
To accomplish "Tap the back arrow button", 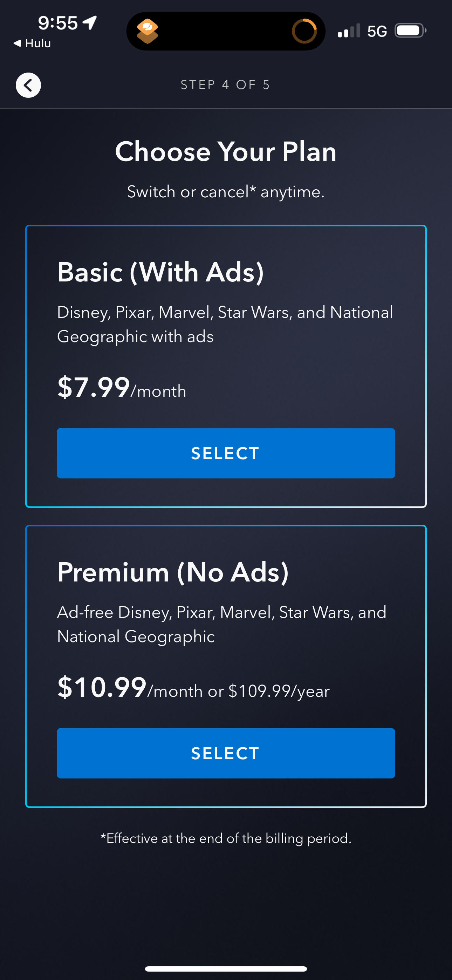I will click(28, 85).
